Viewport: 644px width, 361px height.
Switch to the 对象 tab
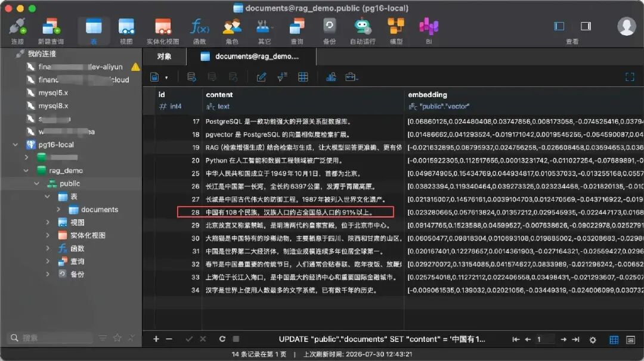coord(165,56)
